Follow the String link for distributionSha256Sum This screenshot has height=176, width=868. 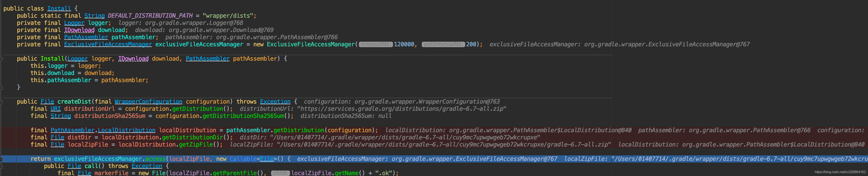[61, 116]
